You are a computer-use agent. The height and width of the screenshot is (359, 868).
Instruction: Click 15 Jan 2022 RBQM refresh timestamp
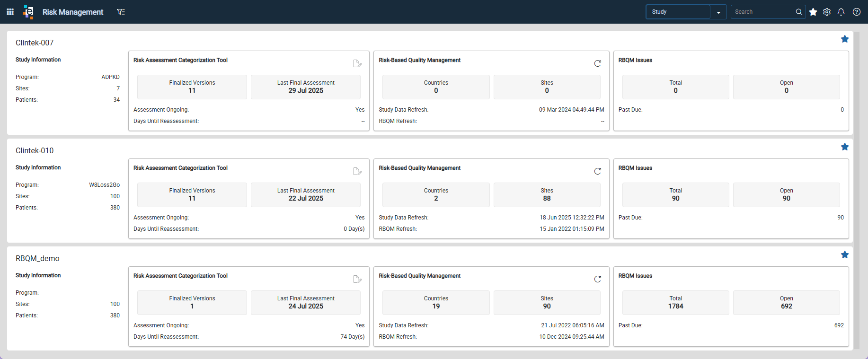(572, 229)
